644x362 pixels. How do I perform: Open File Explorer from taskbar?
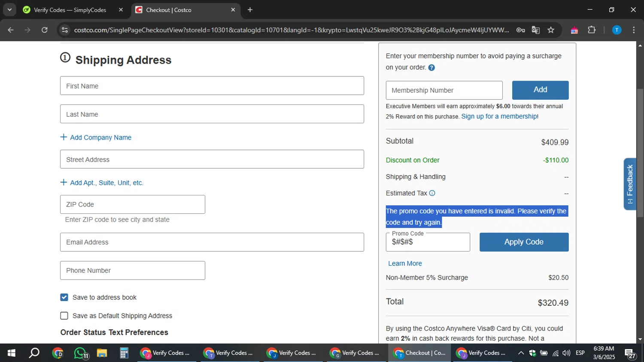[102, 353]
